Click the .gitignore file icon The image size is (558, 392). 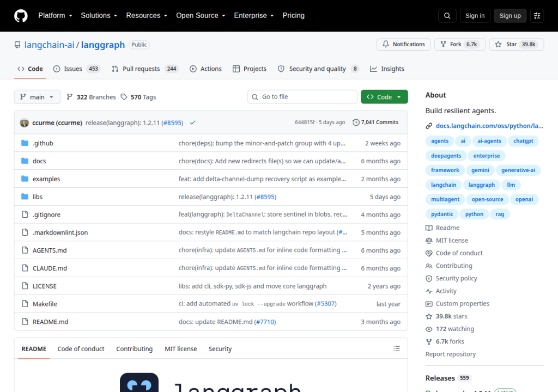pos(25,214)
